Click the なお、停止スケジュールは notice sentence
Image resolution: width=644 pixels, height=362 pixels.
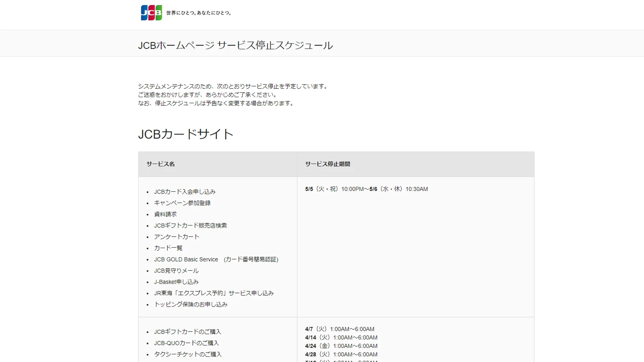(x=217, y=103)
